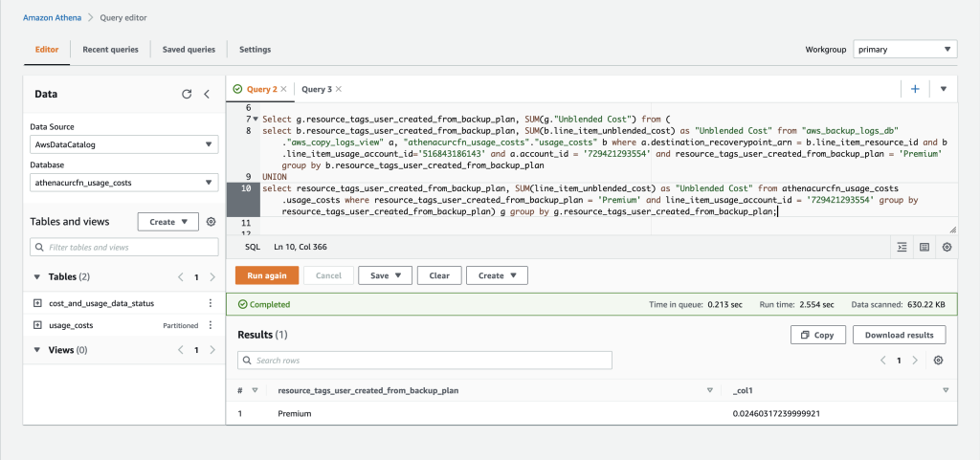Click the Search rows field

tap(424, 361)
